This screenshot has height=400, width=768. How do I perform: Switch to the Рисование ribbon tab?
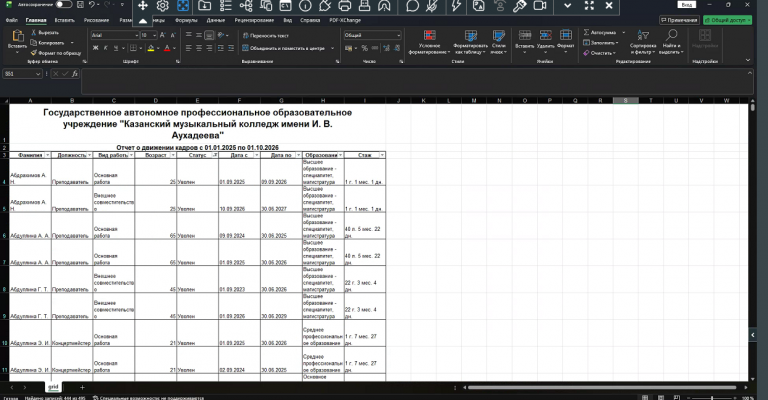[x=96, y=21]
